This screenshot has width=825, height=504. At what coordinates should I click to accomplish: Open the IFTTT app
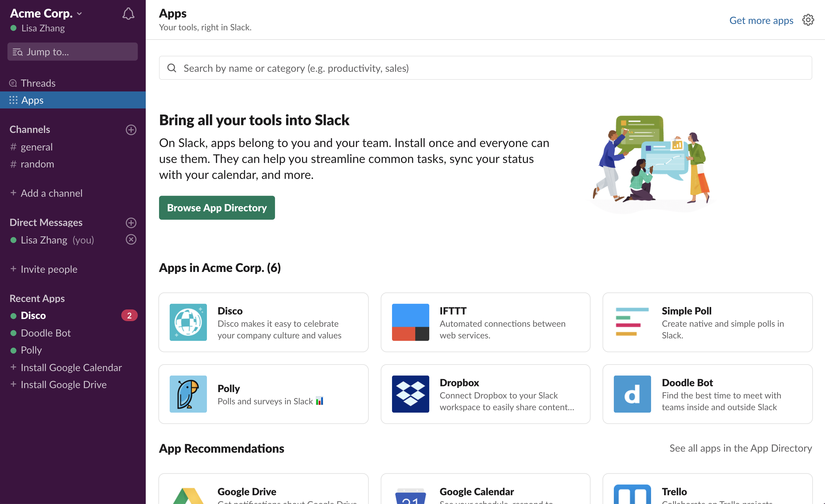tap(486, 322)
